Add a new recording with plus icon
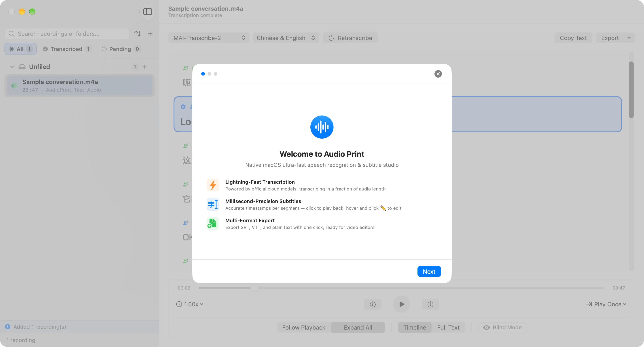This screenshot has height=347, width=644. point(150,34)
